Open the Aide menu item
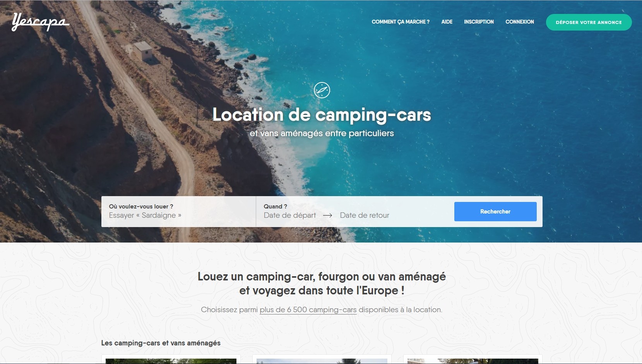The width and height of the screenshot is (642, 364). [447, 22]
